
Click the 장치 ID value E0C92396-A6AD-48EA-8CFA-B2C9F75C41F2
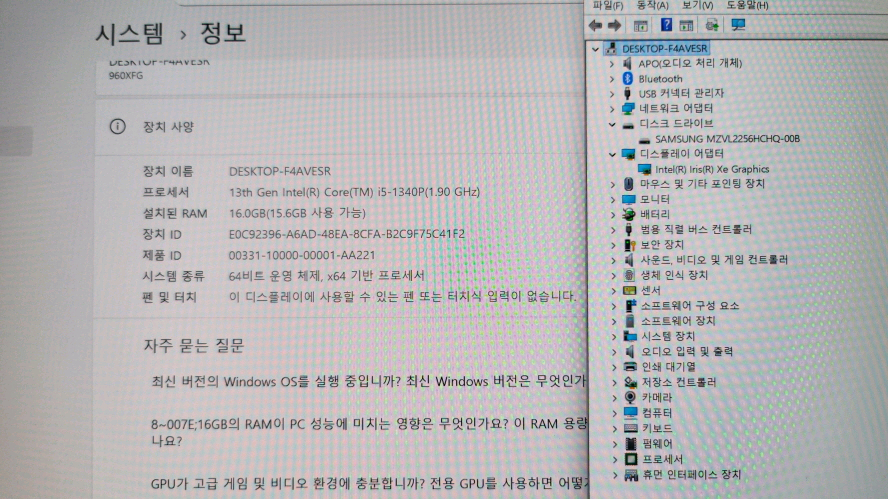(x=347, y=234)
